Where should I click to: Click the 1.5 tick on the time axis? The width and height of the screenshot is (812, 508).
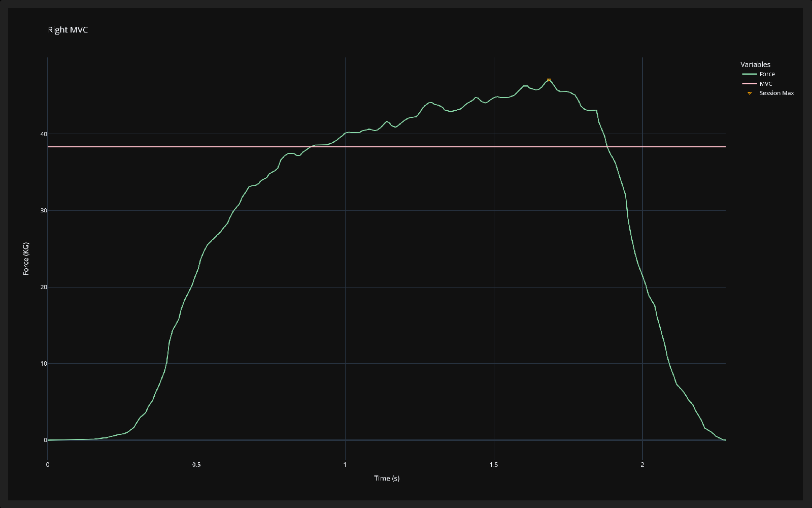[494, 465]
